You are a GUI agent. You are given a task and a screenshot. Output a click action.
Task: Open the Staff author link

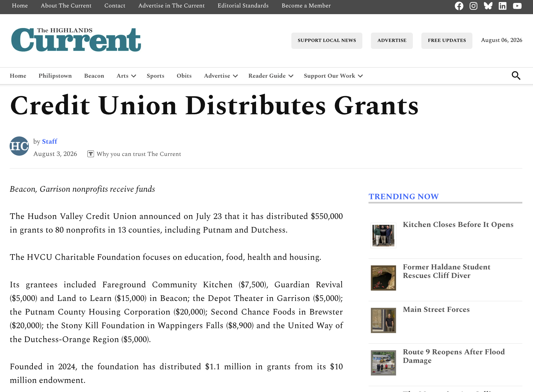click(x=49, y=141)
